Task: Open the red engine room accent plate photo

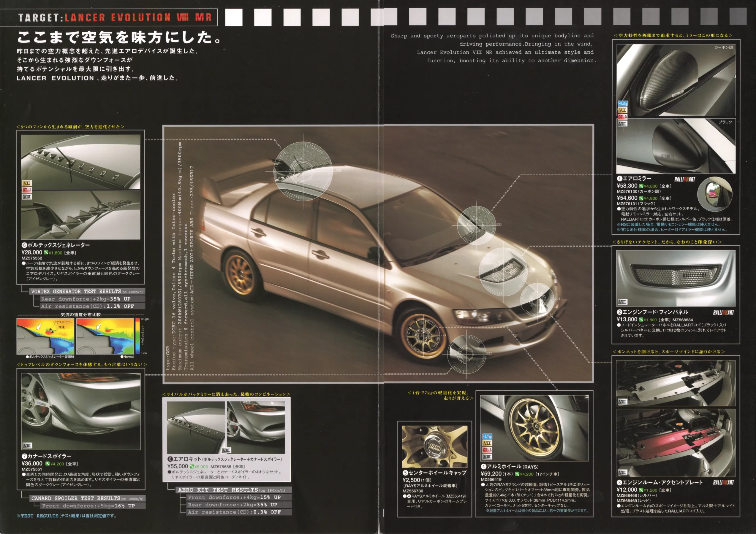Action: pyautogui.click(x=676, y=443)
